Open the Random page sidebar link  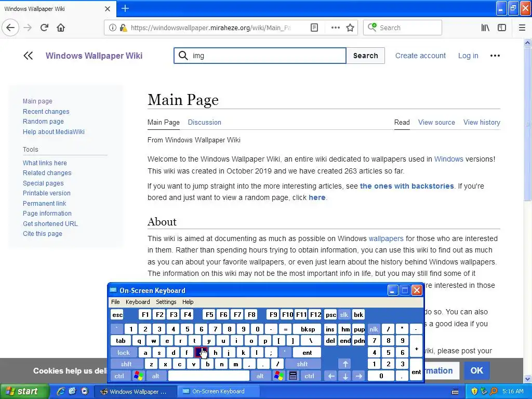(x=43, y=122)
